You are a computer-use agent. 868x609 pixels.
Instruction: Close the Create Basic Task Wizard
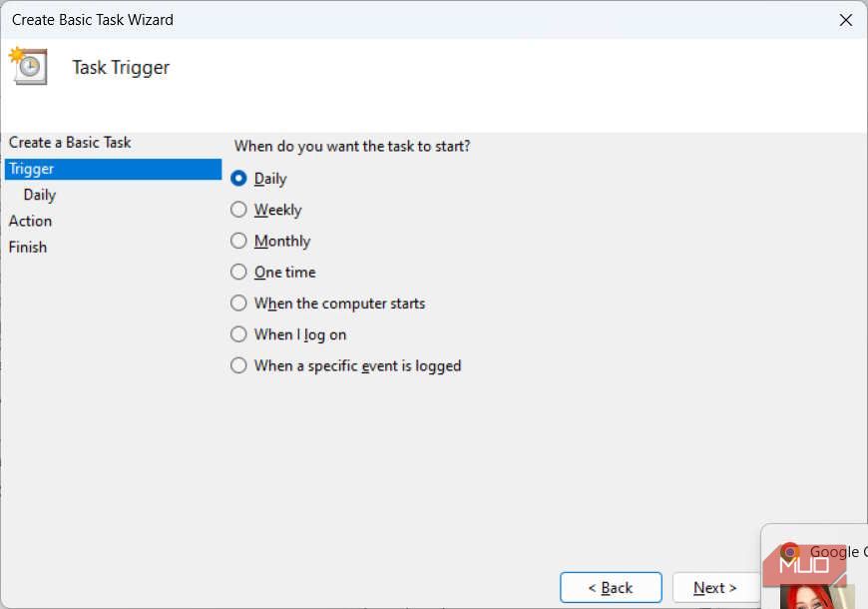pyautogui.click(x=845, y=19)
